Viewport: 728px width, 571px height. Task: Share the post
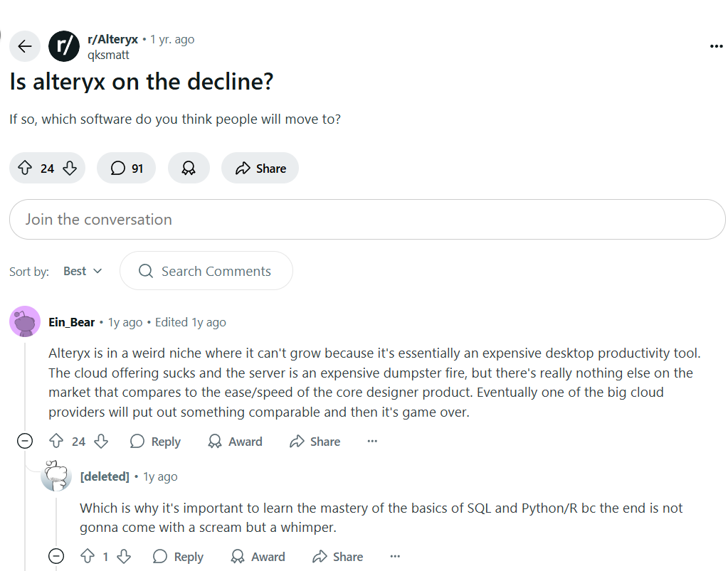(260, 168)
